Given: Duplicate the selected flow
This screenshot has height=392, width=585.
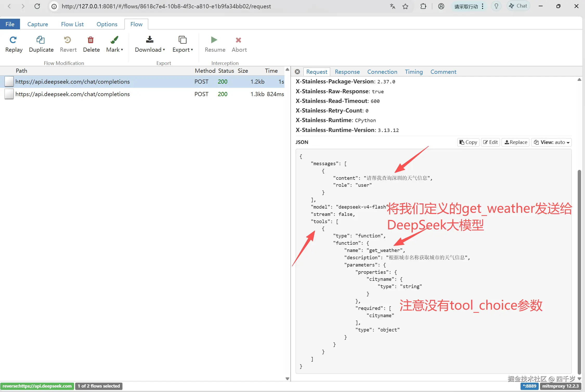Looking at the screenshot, I should pos(41,44).
